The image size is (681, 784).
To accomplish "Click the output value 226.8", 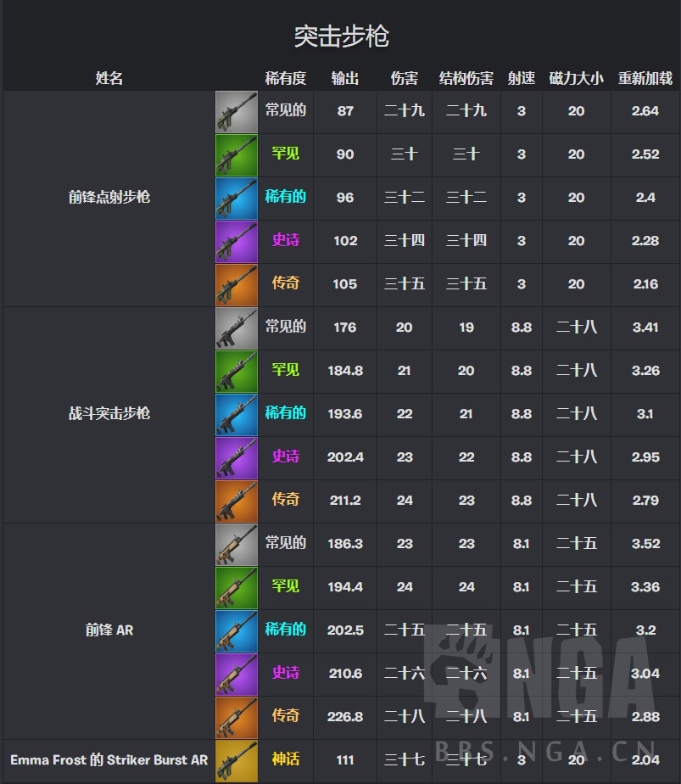I will point(345,716).
